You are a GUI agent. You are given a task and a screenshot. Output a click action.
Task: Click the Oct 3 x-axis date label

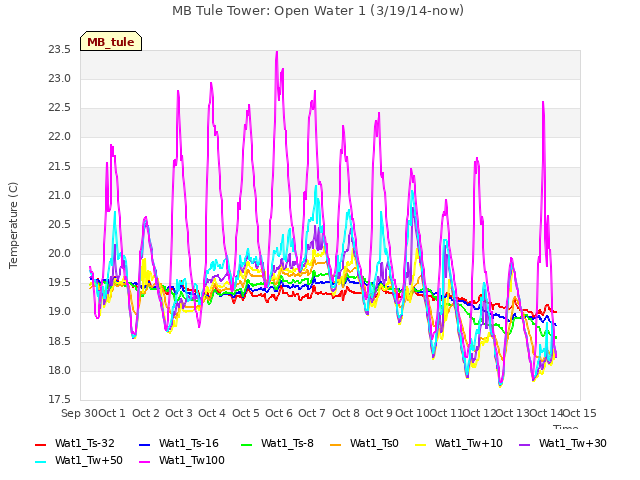pos(179,413)
